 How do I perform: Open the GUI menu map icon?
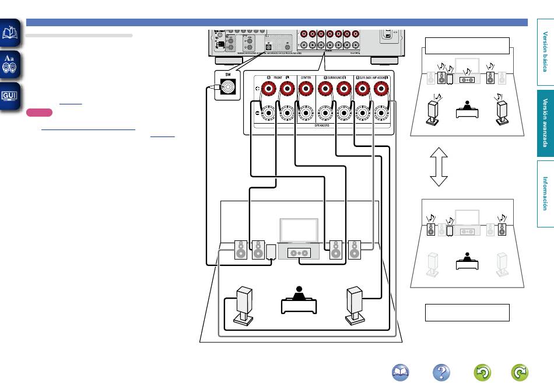10,96
